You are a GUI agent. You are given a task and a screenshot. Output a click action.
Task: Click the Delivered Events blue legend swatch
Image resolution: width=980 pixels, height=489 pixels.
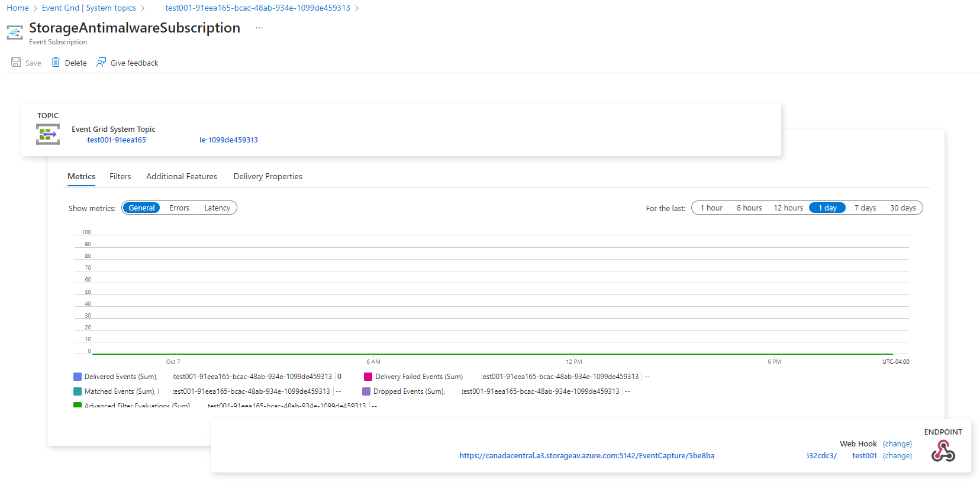click(x=78, y=377)
